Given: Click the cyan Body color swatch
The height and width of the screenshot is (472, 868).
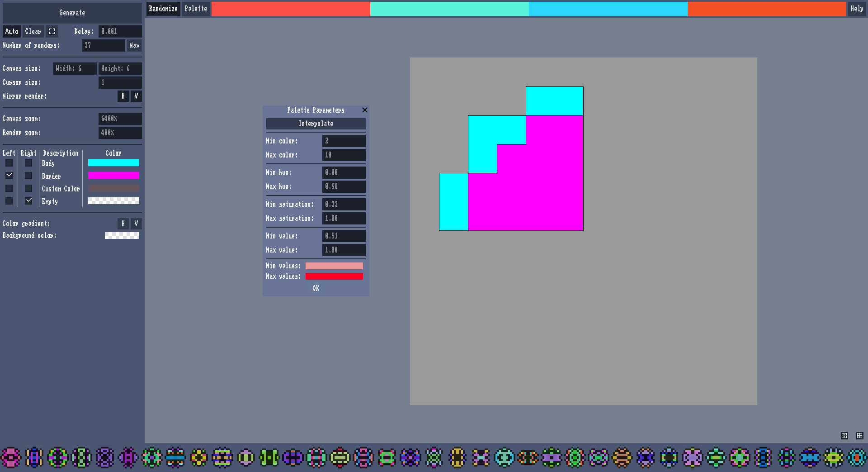Looking at the screenshot, I should [113, 163].
